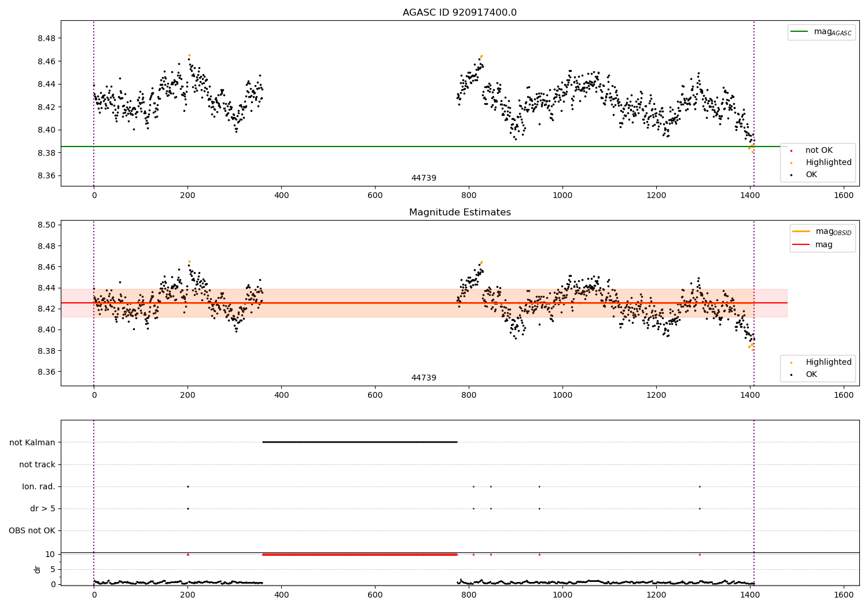
Task: Click the vertical 'dr' axis label
Action: (37, 569)
